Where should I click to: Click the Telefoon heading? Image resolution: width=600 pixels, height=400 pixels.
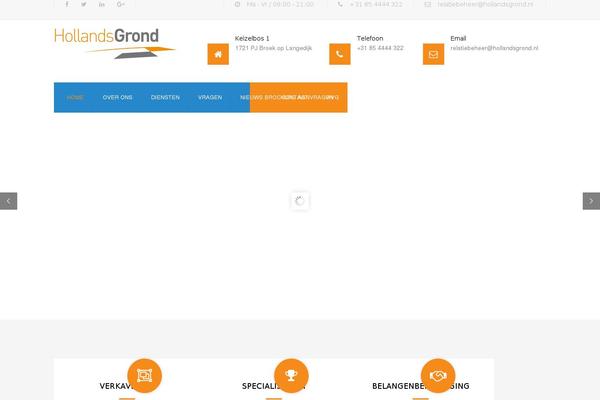coord(370,38)
